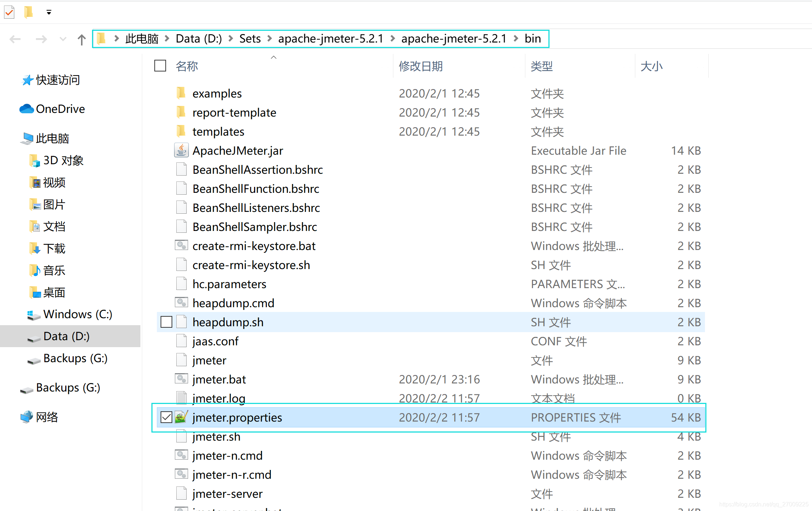Select the BeanShellListeners.bshrc file
The width and height of the screenshot is (812, 511).
pyautogui.click(x=431, y=207)
